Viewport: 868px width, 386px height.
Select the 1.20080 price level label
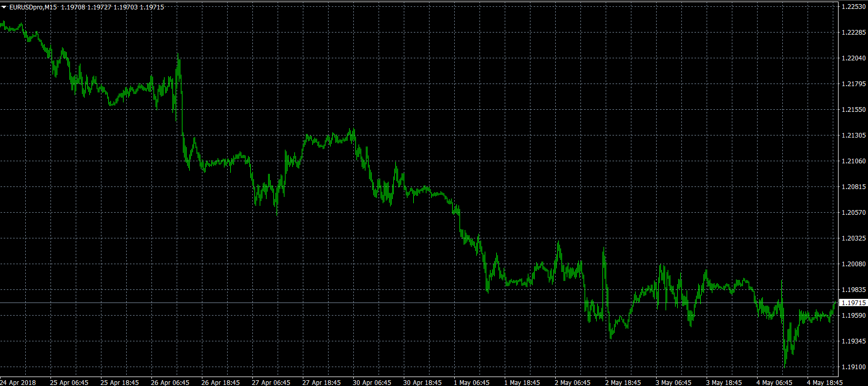[x=854, y=264]
